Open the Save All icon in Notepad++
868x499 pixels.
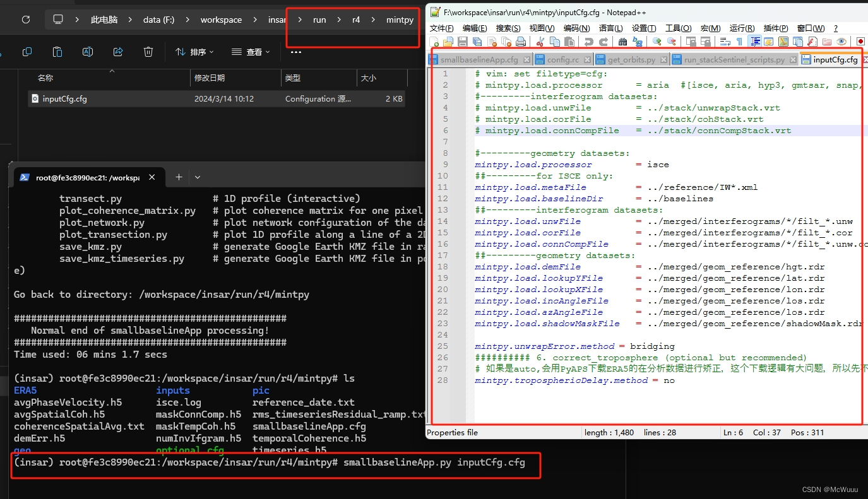pyautogui.click(x=477, y=41)
